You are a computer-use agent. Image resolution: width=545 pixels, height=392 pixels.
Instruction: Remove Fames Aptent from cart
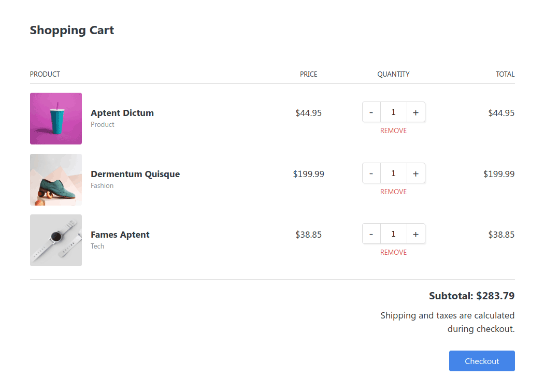click(x=393, y=253)
